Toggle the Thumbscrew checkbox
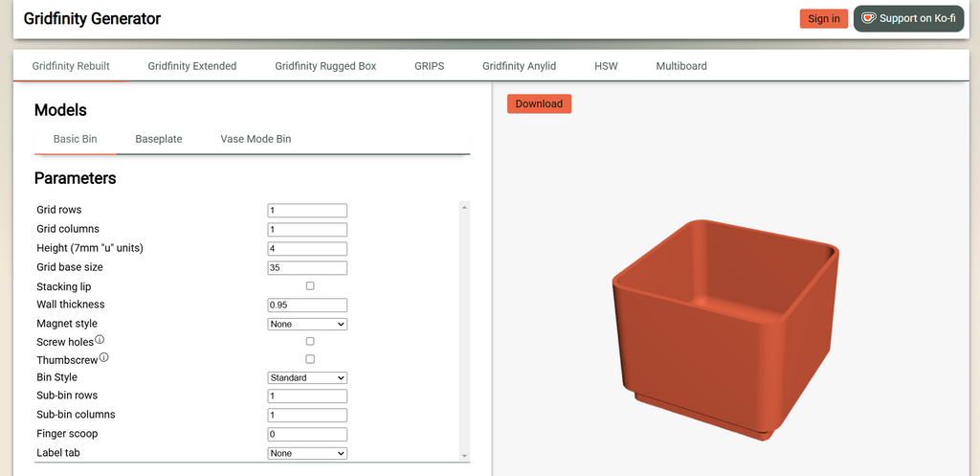 coord(310,359)
